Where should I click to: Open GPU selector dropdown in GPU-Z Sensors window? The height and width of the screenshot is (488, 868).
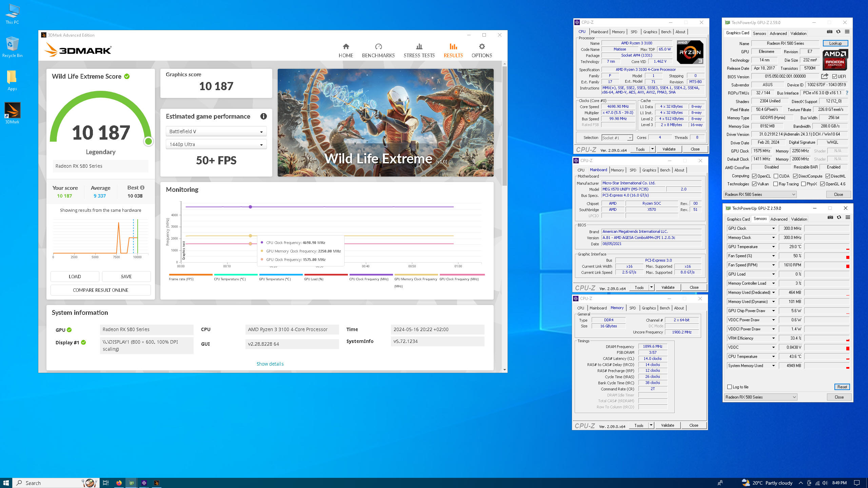coord(761,397)
